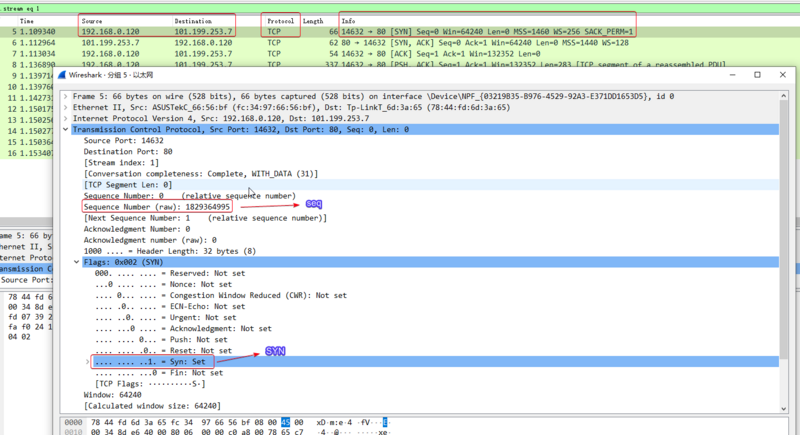Select Reserved: Not set flag line

pyautogui.click(x=170, y=273)
